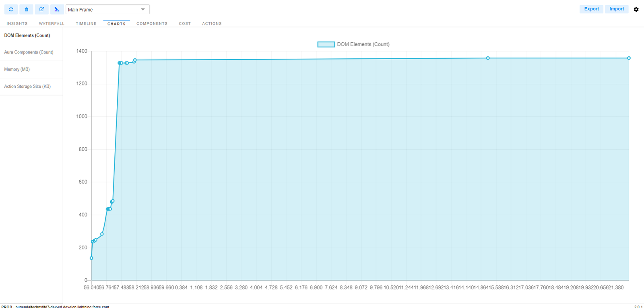Viewport: 644px width, 308px height.
Task: Open Action Storage Size (KB) chart
Action: (27, 86)
